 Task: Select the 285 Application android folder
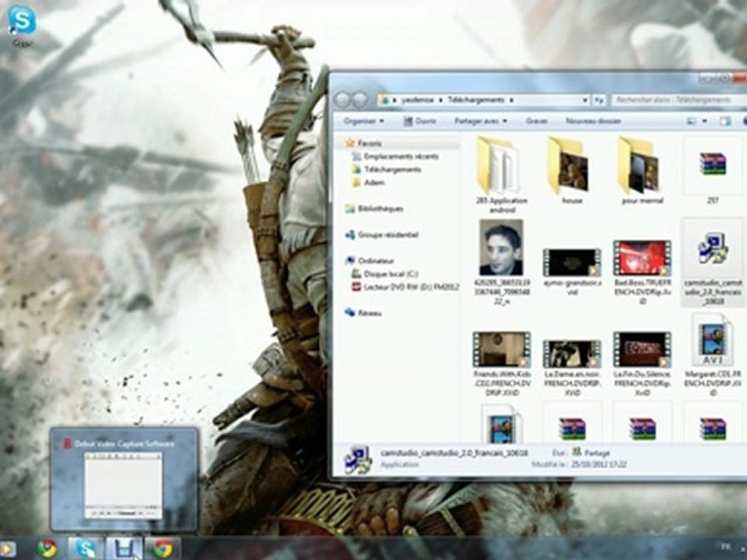tap(501, 174)
